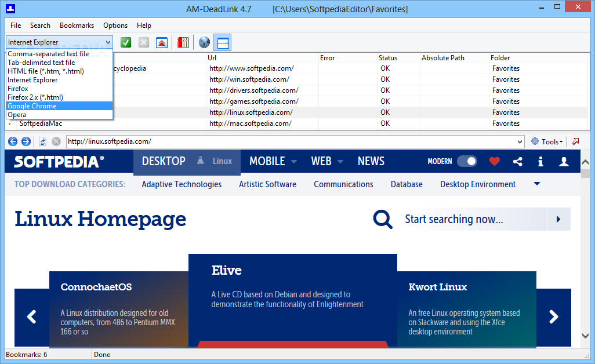Click the user account icon on Softpedia
595x364 pixels.
pos(564,162)
